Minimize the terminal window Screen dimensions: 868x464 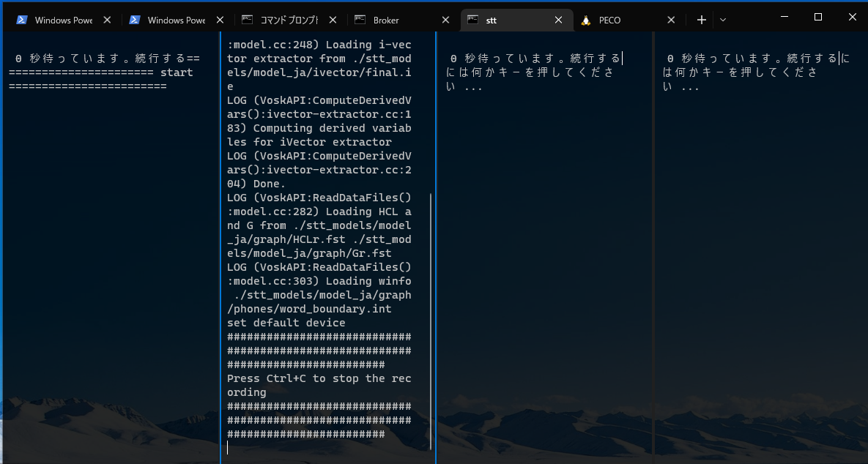(784, 17)
